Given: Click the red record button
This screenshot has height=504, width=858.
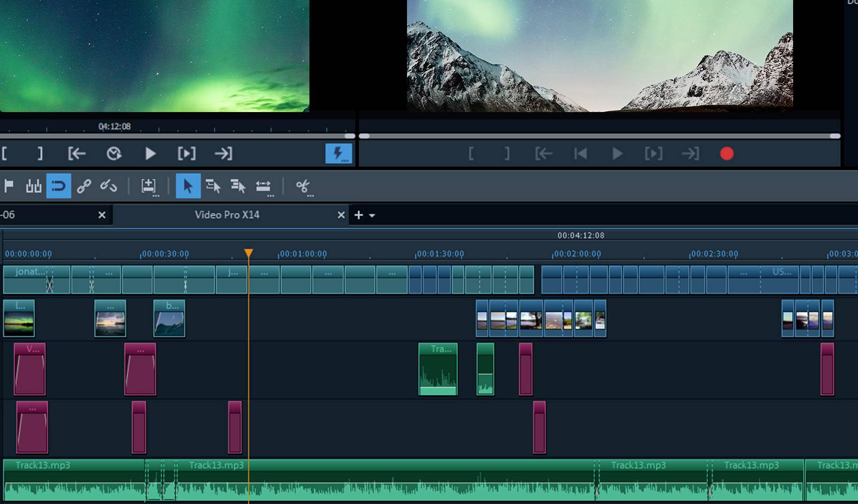Looking at the screenshot, I should point(727,154).
